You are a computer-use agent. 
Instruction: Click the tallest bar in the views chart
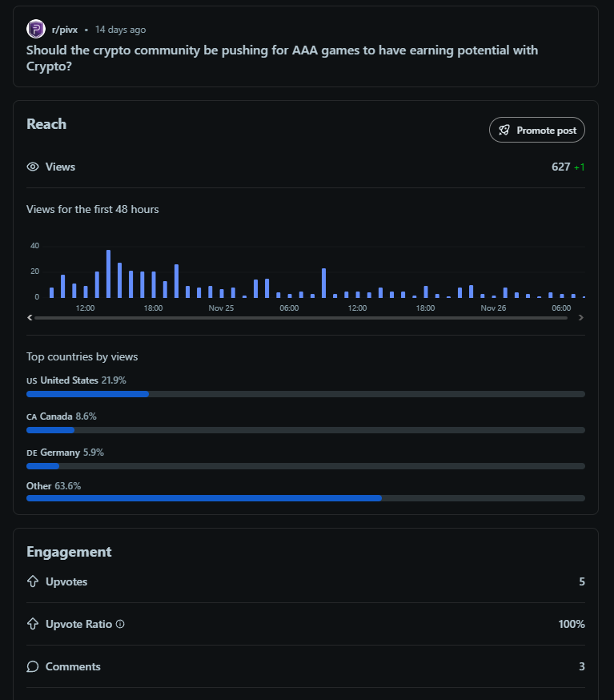click(x=108, y=274)
